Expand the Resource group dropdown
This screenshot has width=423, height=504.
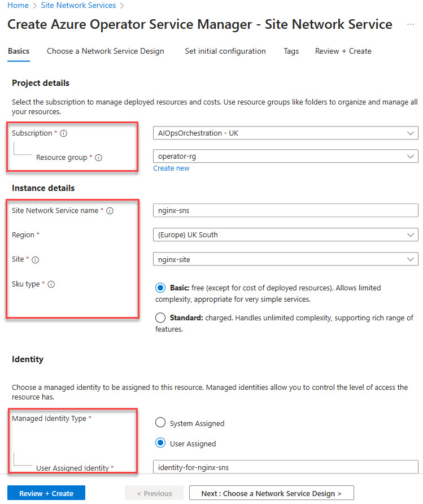click(x=285, y=156)
